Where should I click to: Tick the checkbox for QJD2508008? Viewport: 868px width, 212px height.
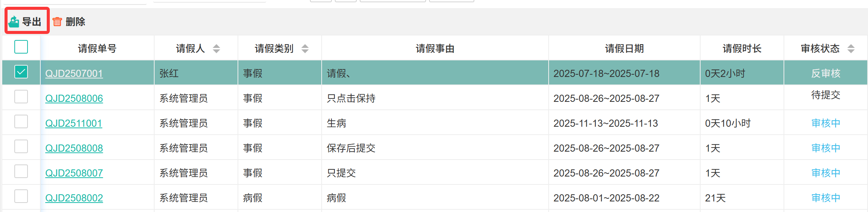[21, 146]
